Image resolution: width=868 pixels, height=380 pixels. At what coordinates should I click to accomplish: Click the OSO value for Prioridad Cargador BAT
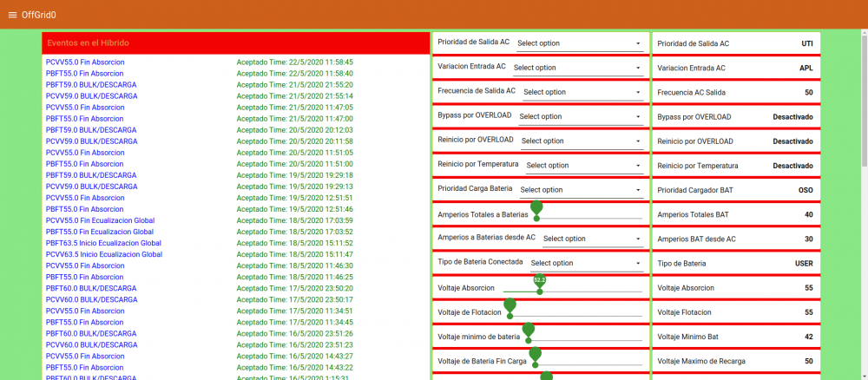[806, 190]
